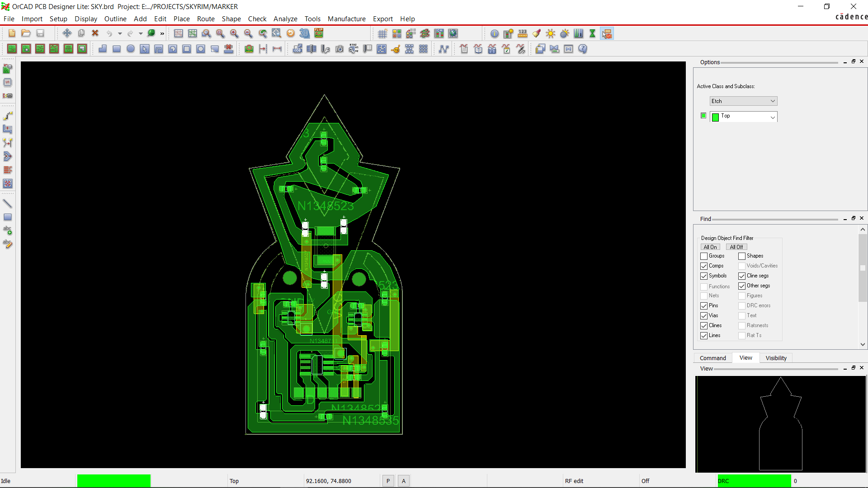
Task: Click the All Off button
Action: (x=736, y=247)
